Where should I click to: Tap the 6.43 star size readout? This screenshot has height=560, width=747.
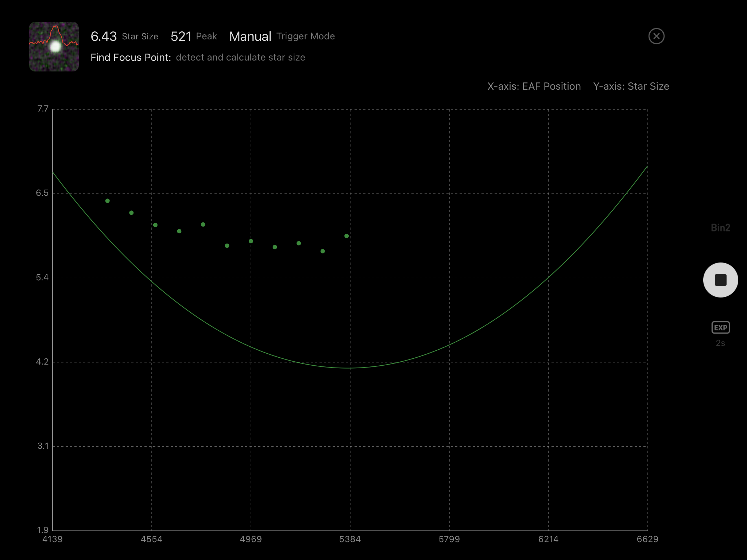(104, 36)
